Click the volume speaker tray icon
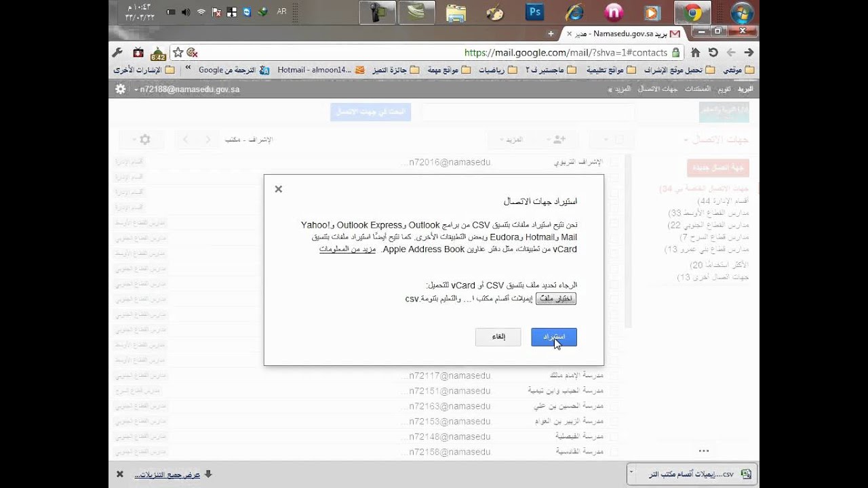Viewport: 868px width, 488px height. click(186, 12)
